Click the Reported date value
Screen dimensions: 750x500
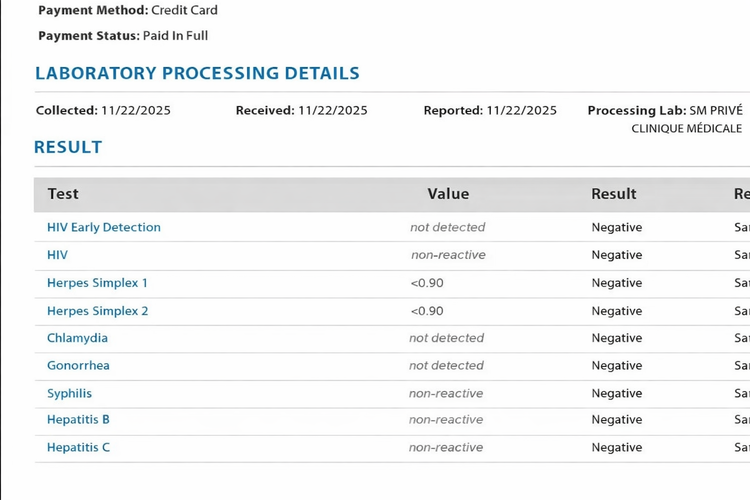click(521, 111)
